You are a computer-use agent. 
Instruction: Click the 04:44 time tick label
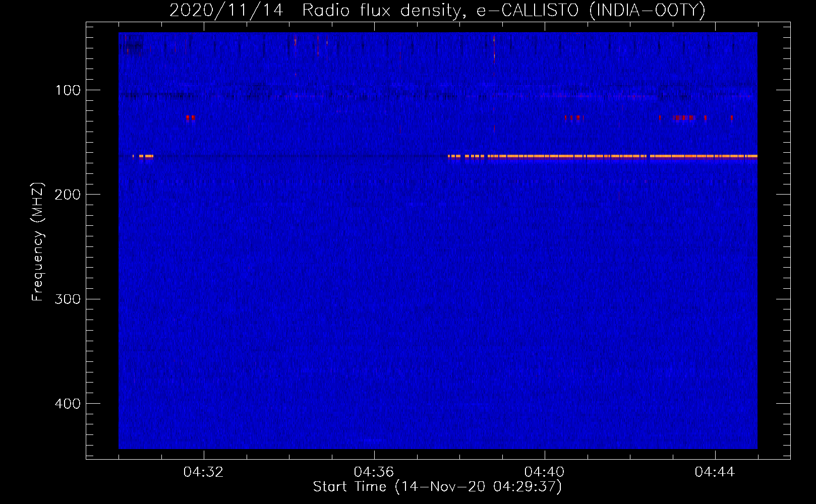[715, 472]
